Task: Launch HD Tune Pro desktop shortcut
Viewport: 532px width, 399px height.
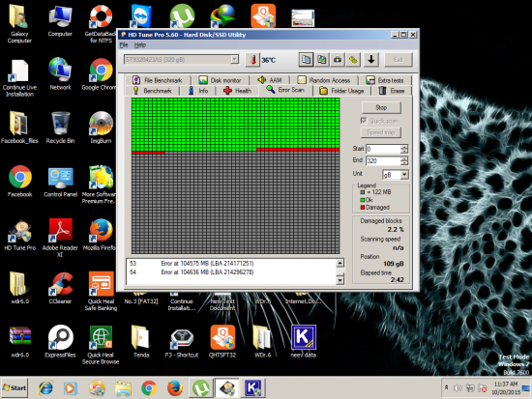Action: 19,235
